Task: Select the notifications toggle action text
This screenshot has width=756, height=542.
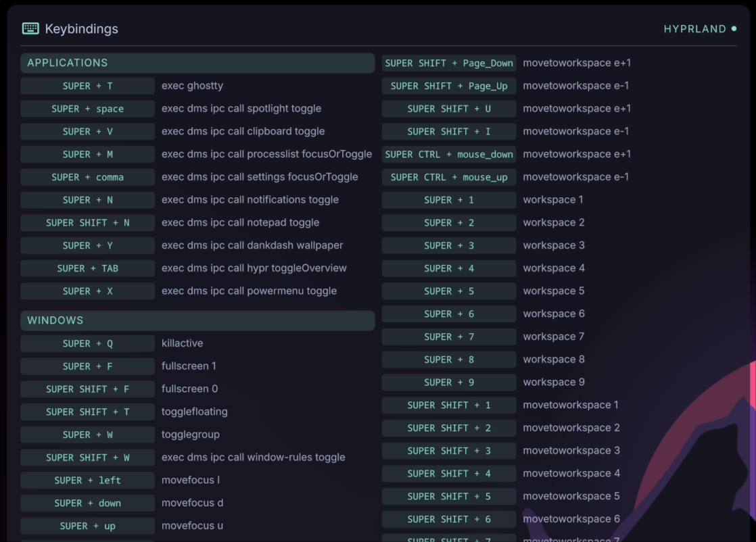Action: pyautogui.click(x=250, y=199)
